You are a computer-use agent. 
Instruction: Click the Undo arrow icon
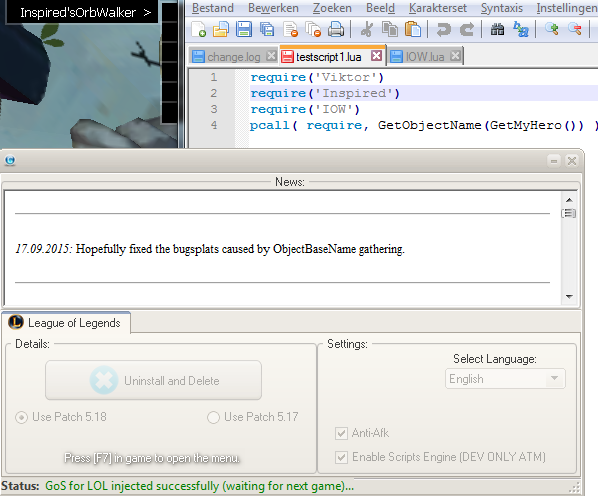click(x=444, y=29)
